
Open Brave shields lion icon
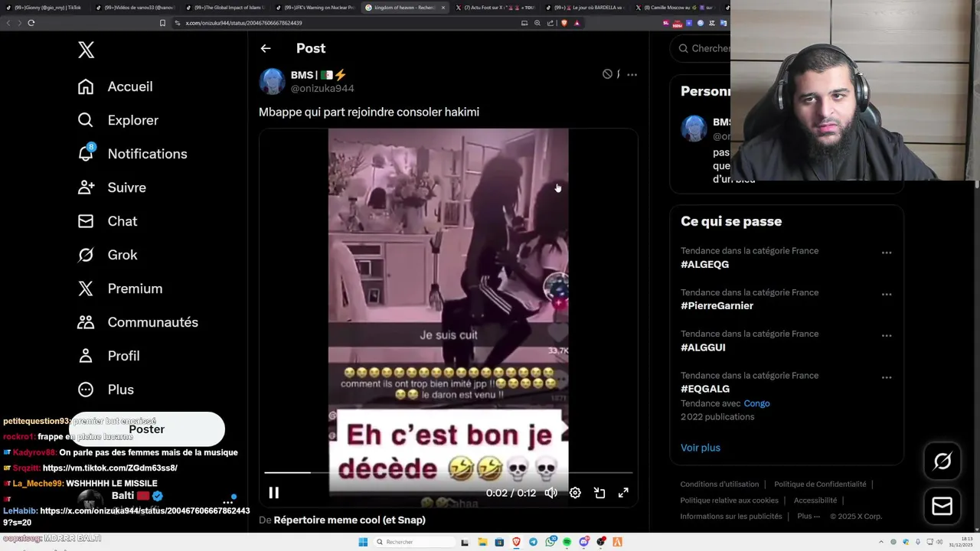tap(563, 23)
